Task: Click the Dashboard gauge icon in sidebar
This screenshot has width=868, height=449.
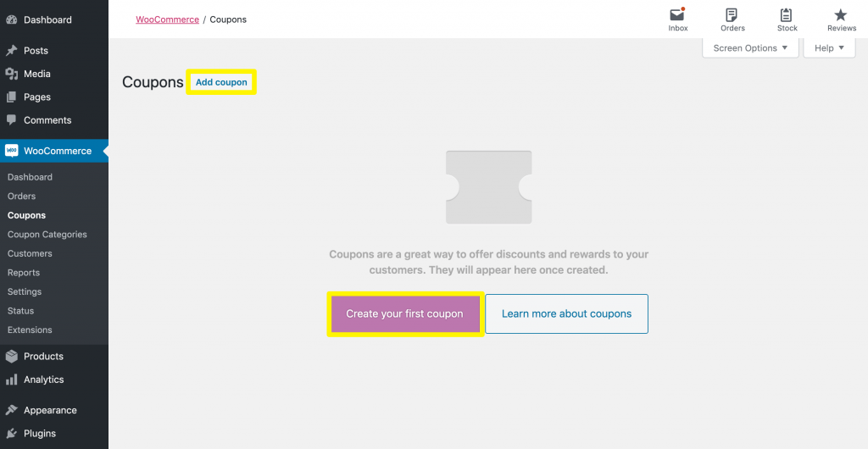Action: [x=12, y=19]
